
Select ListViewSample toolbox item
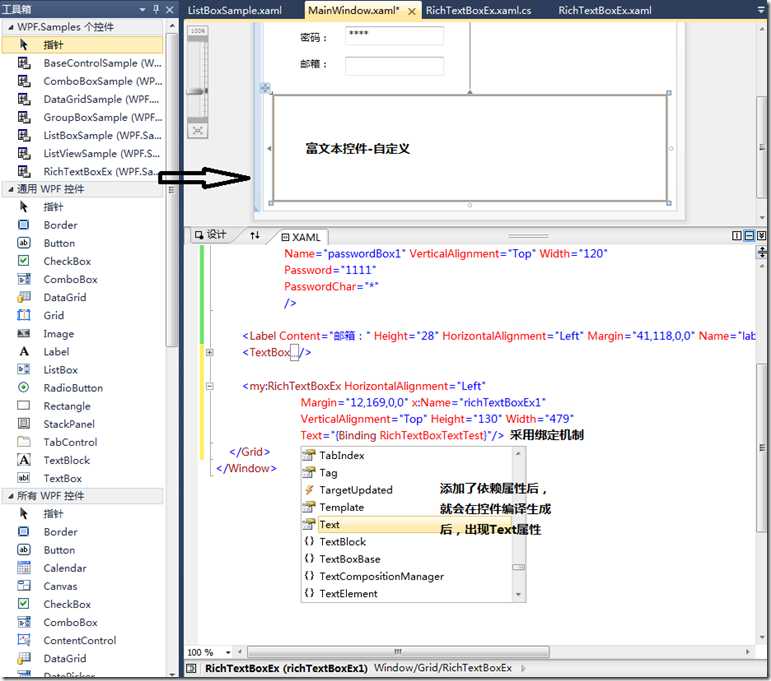click(x=83, y=153)
